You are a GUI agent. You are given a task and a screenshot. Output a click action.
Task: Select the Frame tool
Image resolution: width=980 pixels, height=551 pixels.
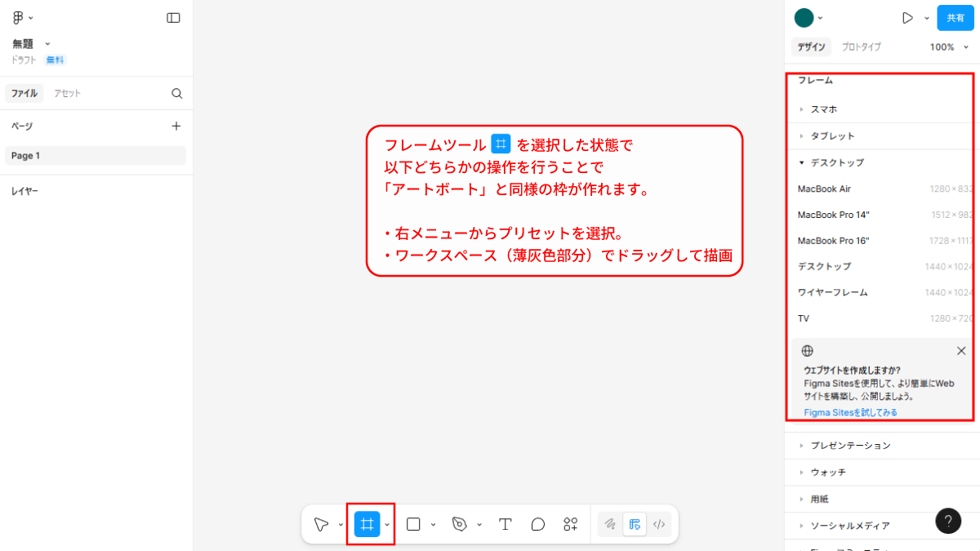(x=367, y=524)
